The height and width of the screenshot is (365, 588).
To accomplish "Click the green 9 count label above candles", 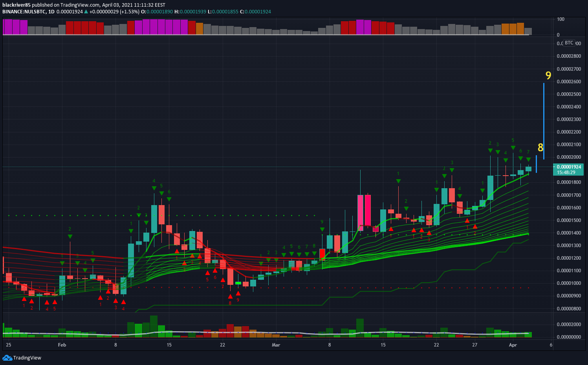I will (322, 222).
